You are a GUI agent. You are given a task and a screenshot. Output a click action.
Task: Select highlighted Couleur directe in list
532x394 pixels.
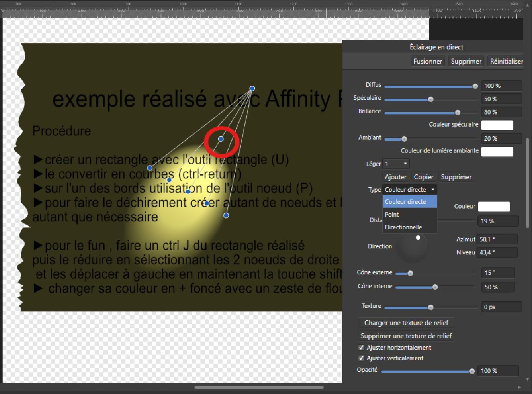(410, 202)
